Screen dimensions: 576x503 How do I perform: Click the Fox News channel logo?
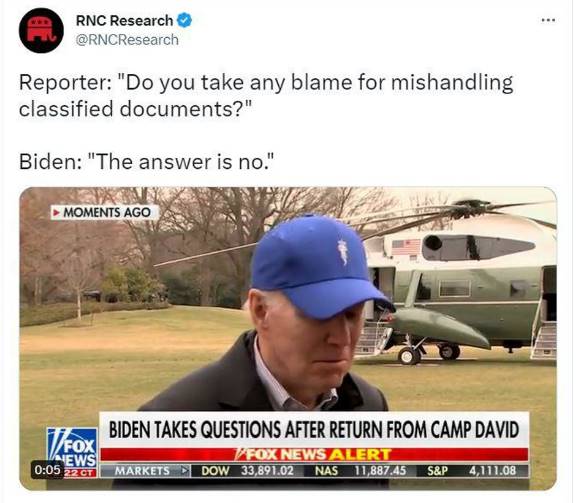pyautogui.click(x=72, y=452)
